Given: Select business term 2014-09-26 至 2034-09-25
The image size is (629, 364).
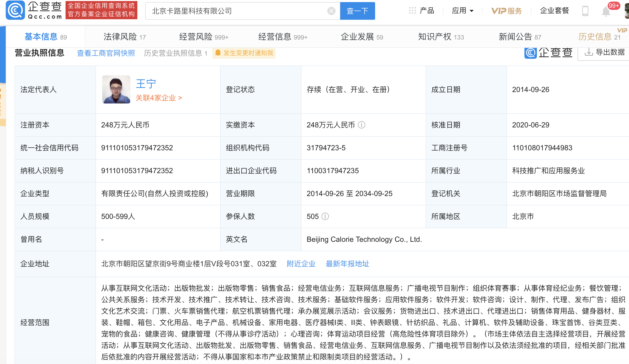Looking at the screenshot, I should tap(349, 194).
